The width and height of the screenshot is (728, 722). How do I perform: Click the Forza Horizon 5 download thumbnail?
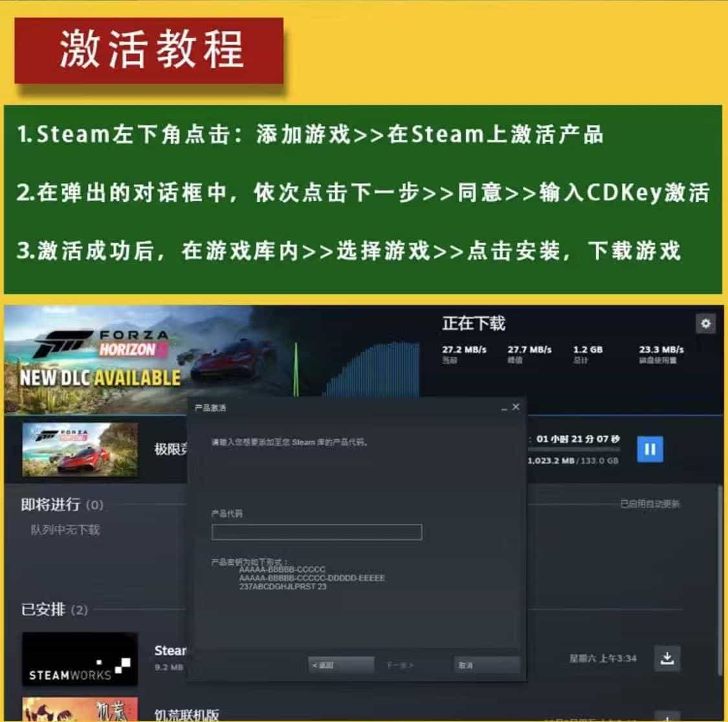pos(80,450)
